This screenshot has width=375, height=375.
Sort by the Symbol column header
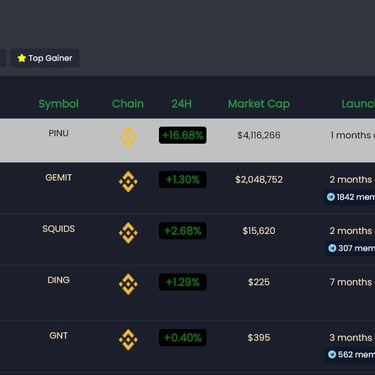(x=59, y=104)
